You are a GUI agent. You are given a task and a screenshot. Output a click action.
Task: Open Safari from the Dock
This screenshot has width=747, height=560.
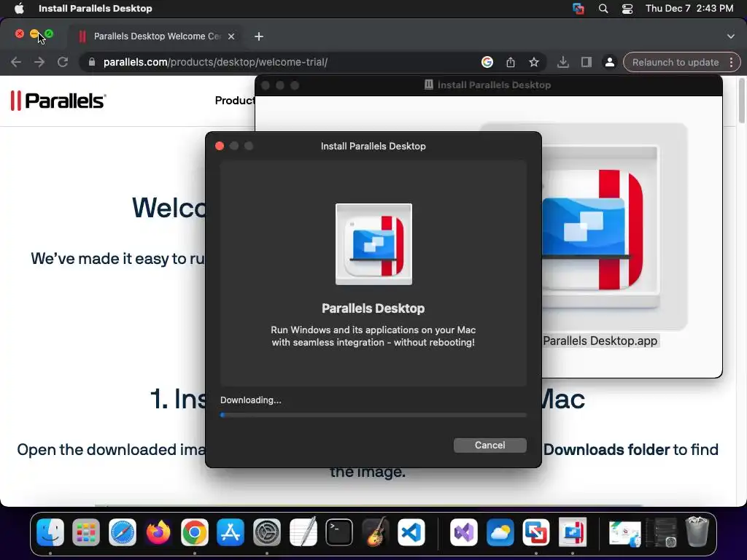(123, 532)
